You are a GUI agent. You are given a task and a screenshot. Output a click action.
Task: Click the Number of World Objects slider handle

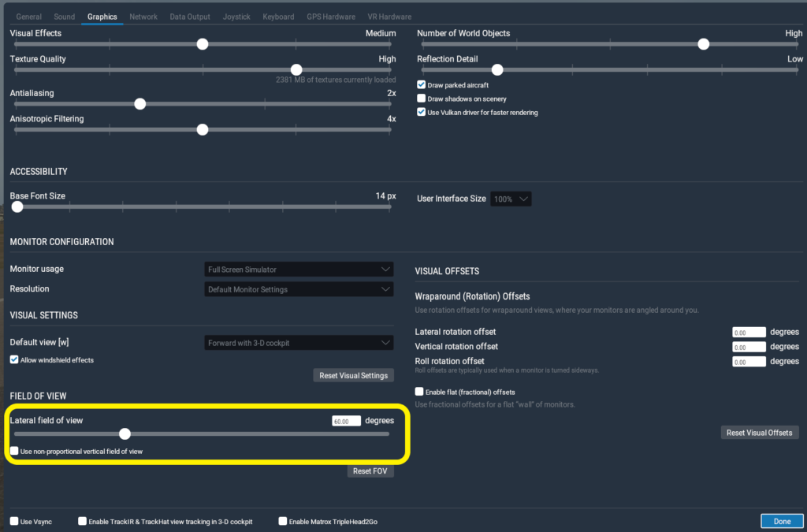click(x=704, y=44)
